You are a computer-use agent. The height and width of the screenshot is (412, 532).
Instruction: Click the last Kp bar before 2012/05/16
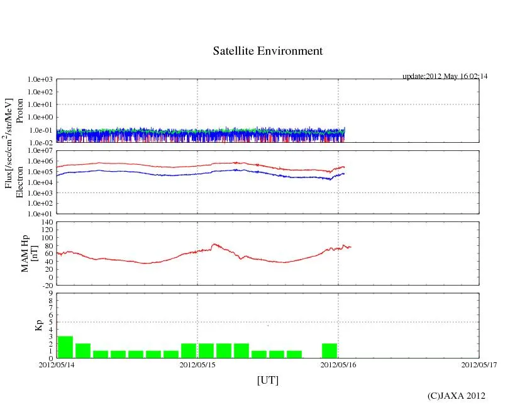point(330,351)
